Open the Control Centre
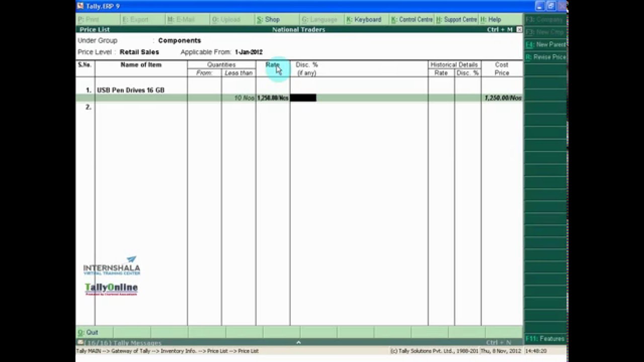The image size is (644, 362). pos(412,20)
